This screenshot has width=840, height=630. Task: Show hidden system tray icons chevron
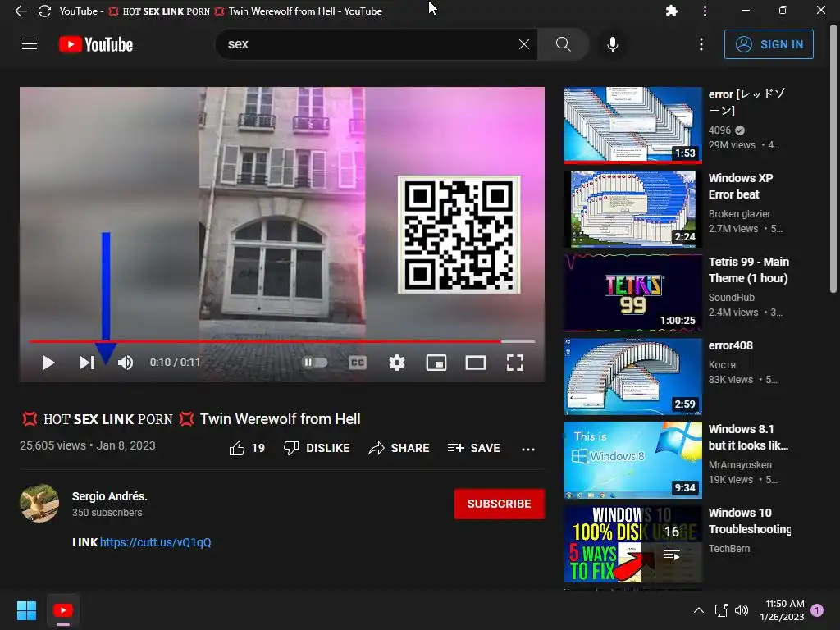[x=699, y=610]
